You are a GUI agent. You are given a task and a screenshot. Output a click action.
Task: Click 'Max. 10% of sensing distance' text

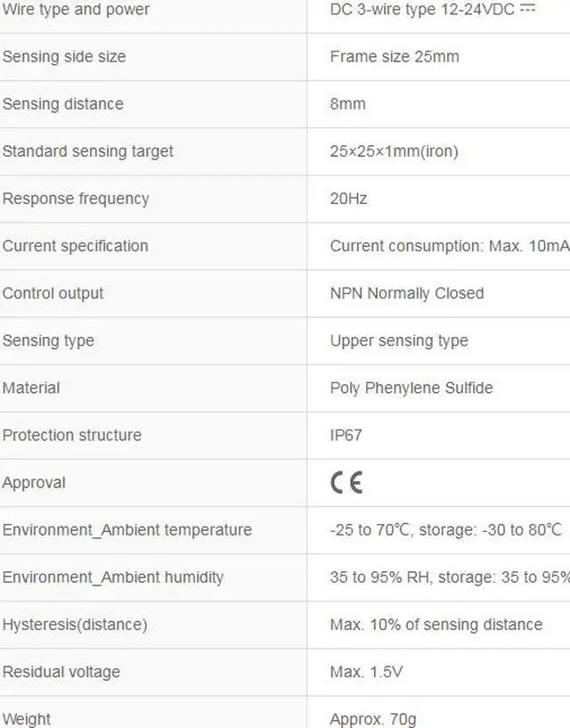coord(436,624)
